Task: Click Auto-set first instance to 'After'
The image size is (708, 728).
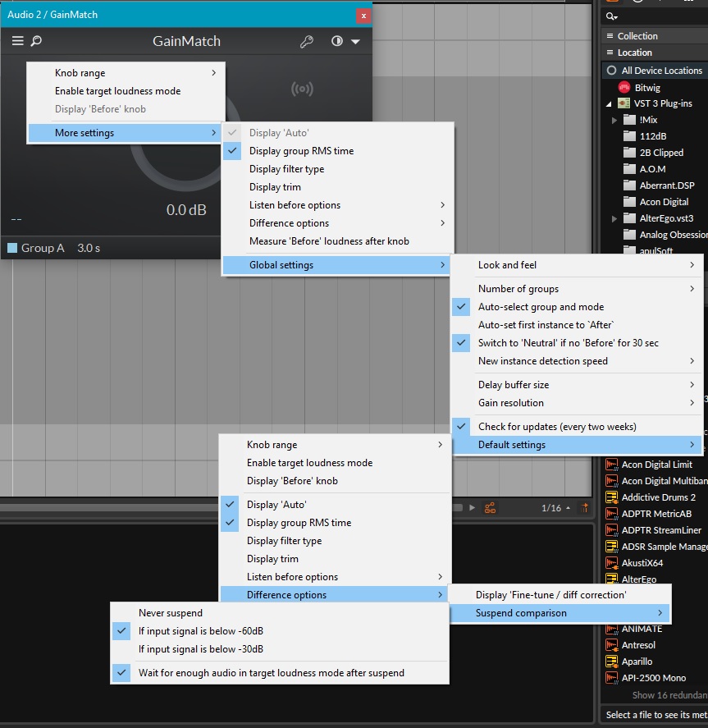Action: point(578,325)
